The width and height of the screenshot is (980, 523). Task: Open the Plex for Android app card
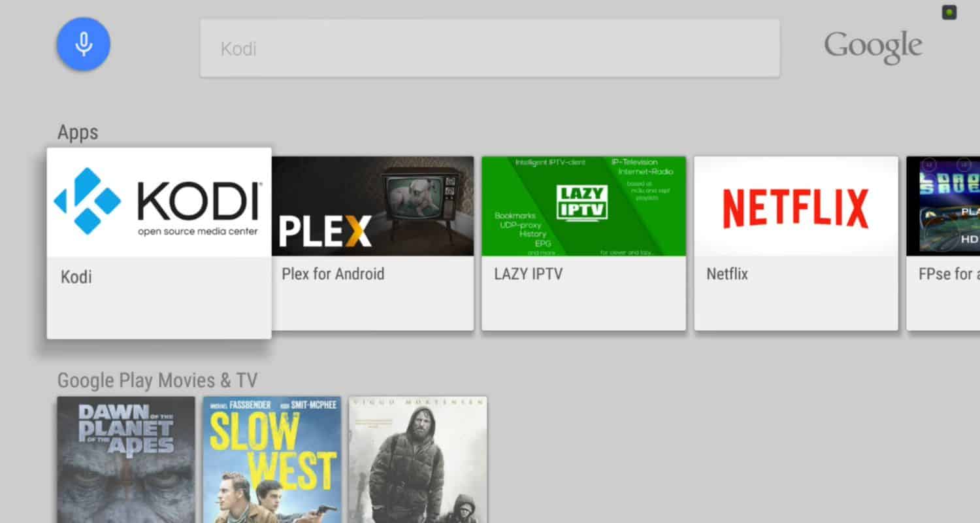pos(372,243)
